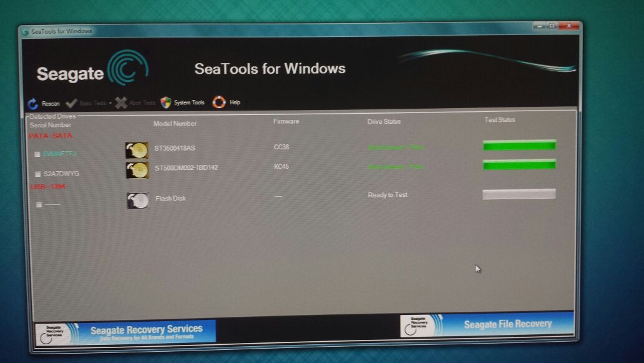
Task: Open the Basic Tests dropdown menu
Action: pos(89,103)
